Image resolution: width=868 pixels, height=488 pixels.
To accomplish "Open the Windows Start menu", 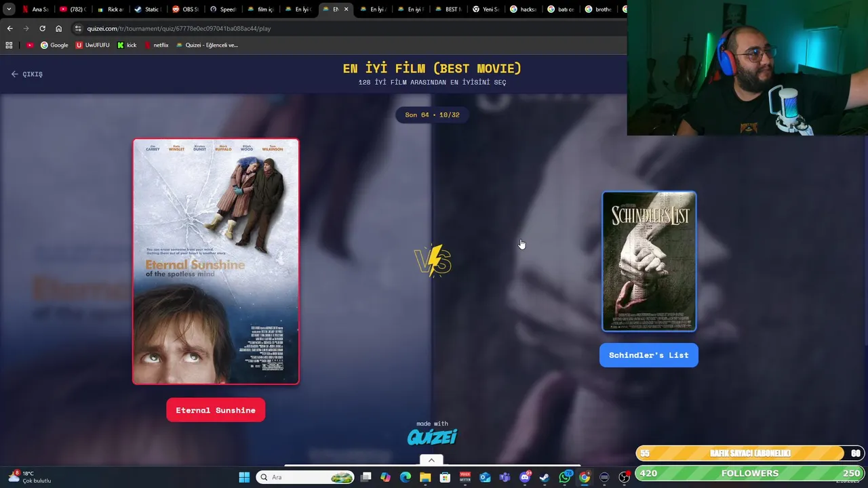I will point(244,477).
